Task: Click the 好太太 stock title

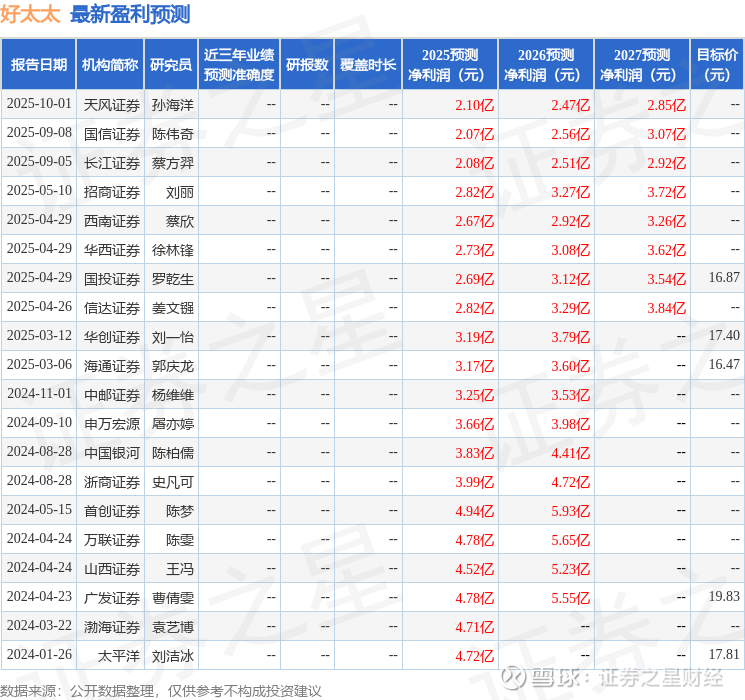Action: tap(30, 14)
